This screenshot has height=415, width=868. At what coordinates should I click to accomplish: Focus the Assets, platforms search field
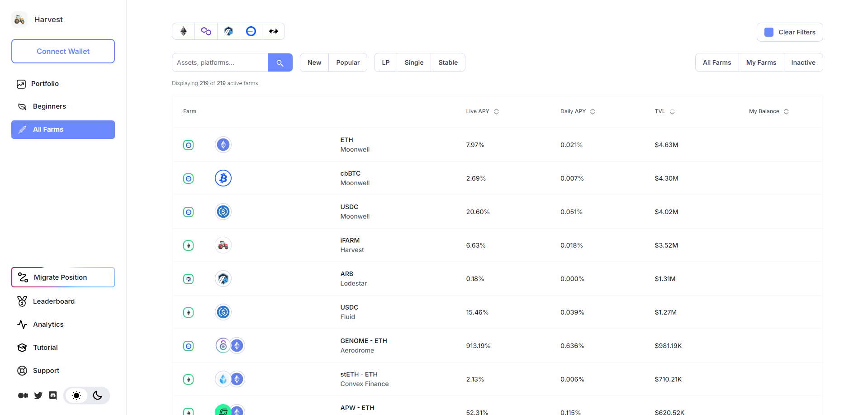point(220,63)
